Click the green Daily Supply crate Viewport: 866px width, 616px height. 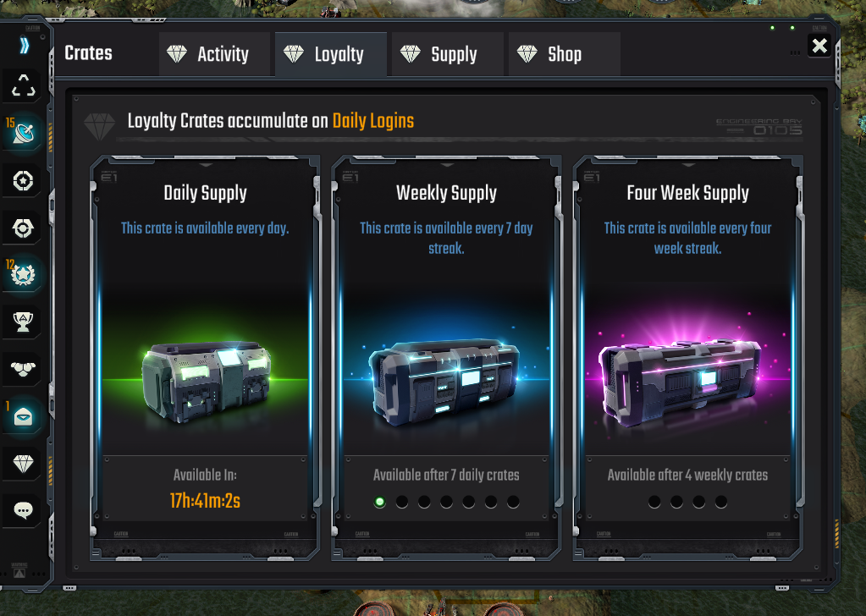click(x=206, y=382)
